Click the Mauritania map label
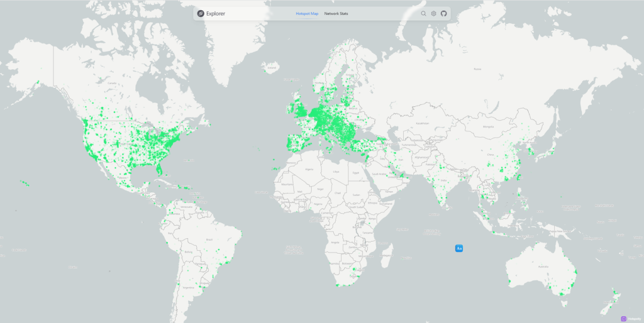 tap(287, 184)
